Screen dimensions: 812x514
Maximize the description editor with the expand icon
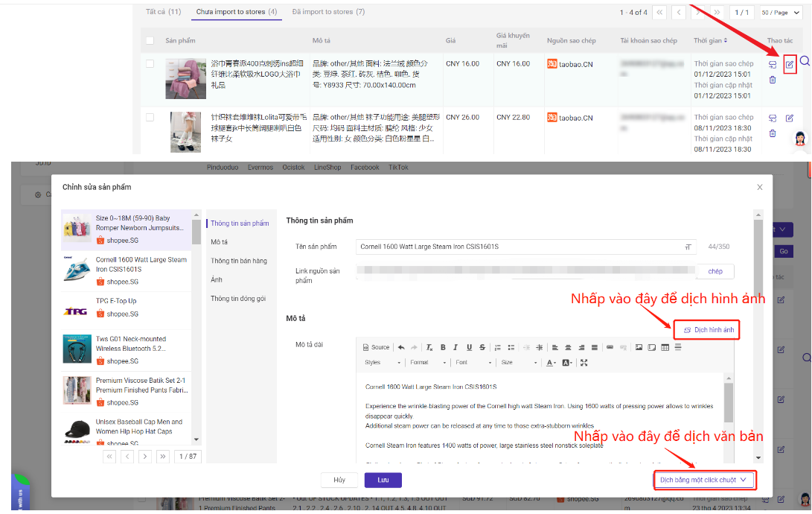click(584, 363)
